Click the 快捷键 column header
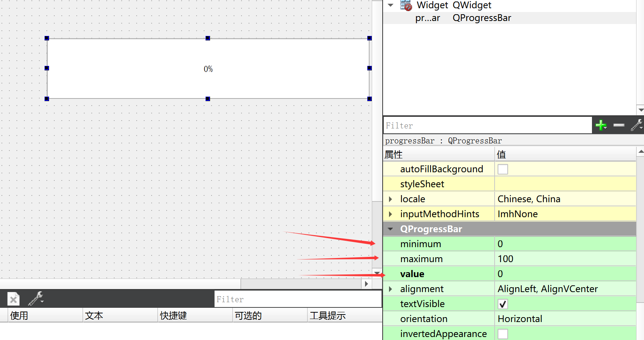This screenshot has width=644, height=340. tap(195, 315)
